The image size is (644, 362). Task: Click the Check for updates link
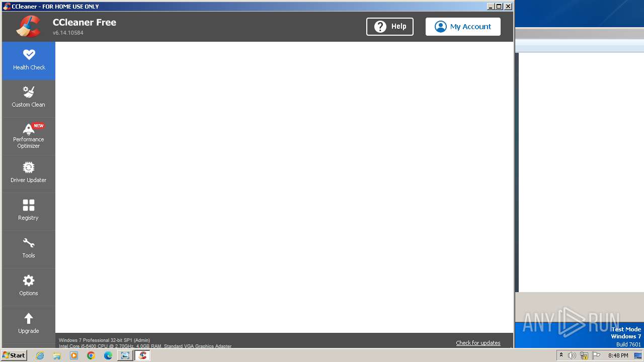point(478,343)
